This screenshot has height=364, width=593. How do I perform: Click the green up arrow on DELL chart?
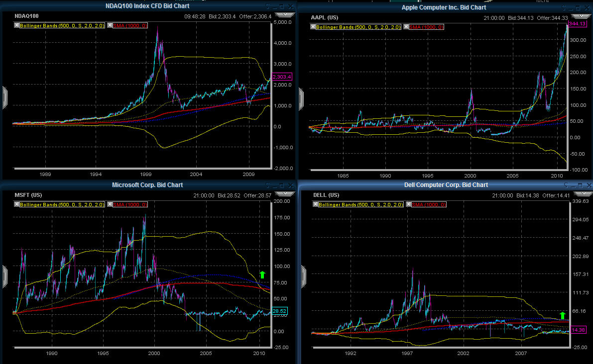tap(563, 315)
